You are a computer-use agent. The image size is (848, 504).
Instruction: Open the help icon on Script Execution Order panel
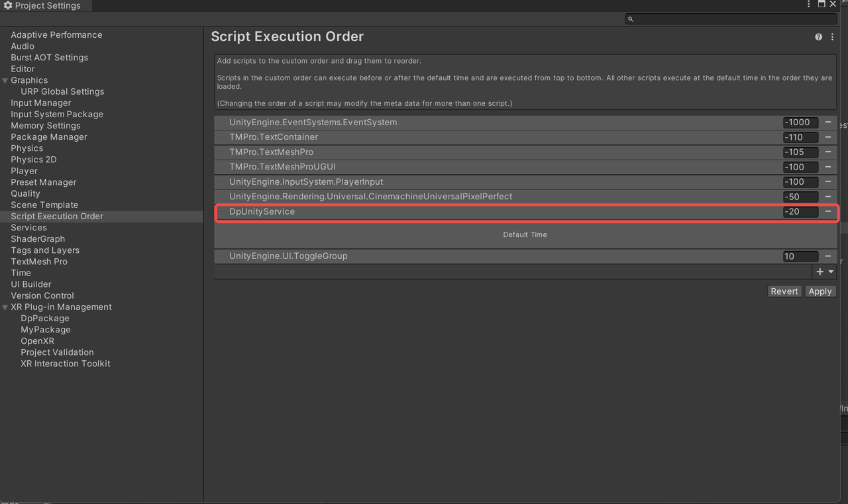tap(818, 36)
